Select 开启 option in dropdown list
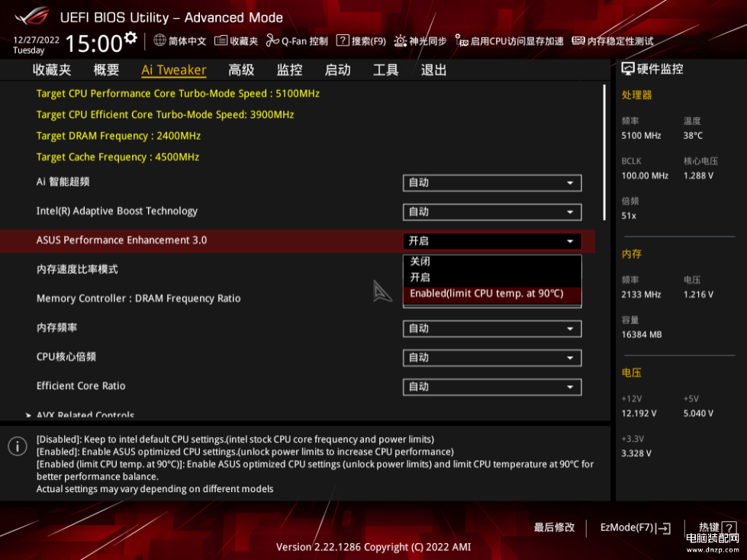This screenshot has width=747, height=560. (492, 277)
